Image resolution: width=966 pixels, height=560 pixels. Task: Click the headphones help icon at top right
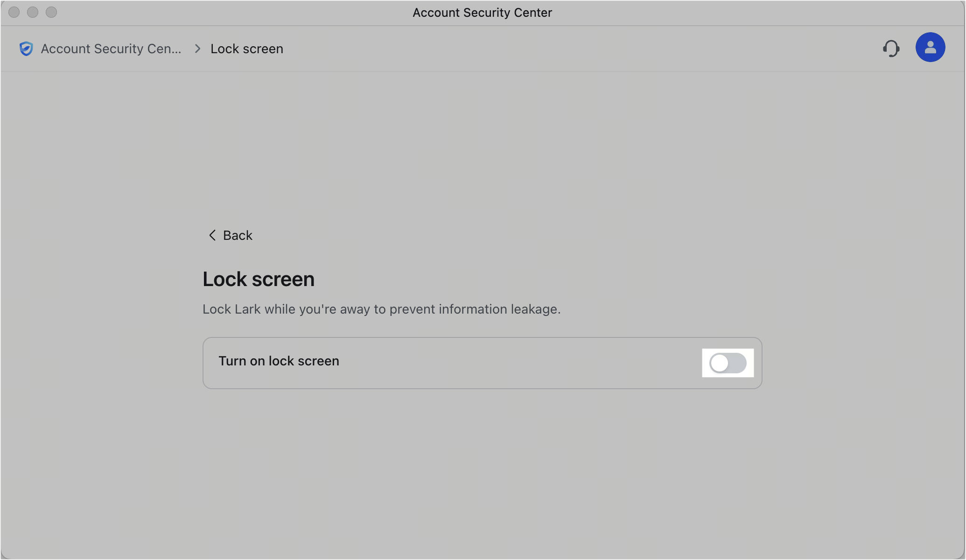click(x=892, y=48)
